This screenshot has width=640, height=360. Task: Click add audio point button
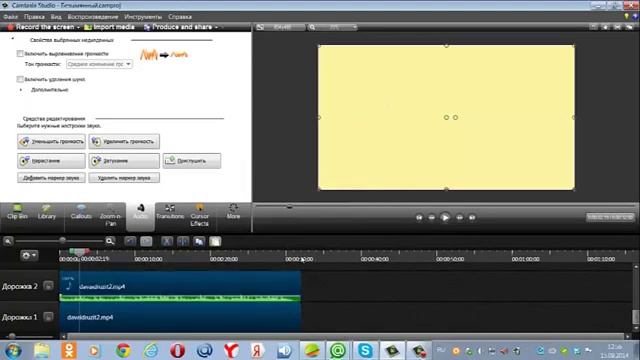pos(51,178)
